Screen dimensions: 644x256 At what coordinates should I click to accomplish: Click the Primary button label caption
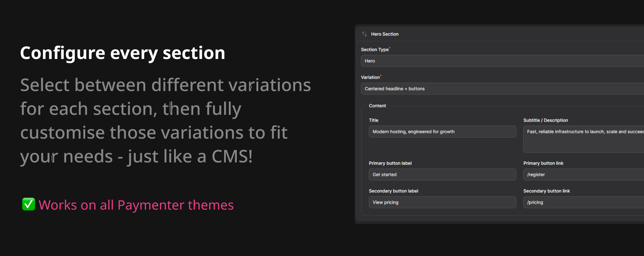[x=390, y=163]
